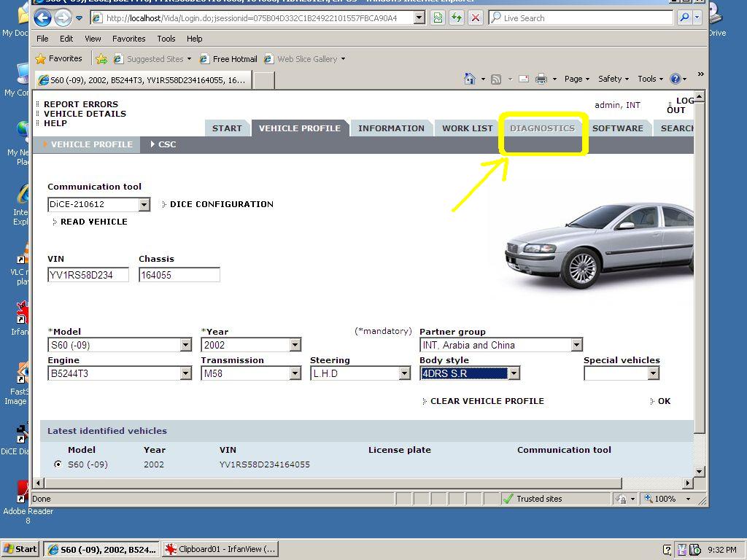The image size is (747, 560).
Task: Switch to the DIAGNOSTICS tab
Action: point(542,128)
